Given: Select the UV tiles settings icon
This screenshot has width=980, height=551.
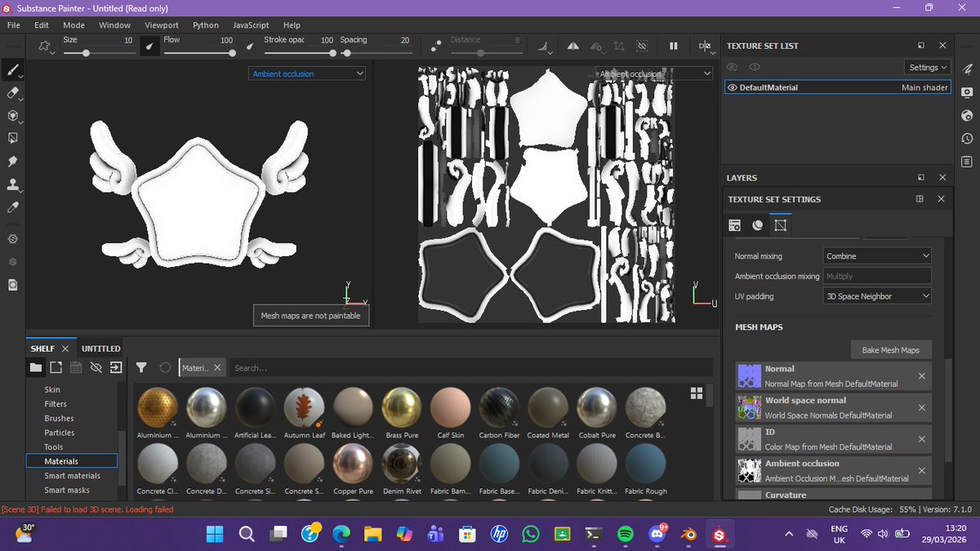Looking at the screenshot, I should [x=780, y=224].
